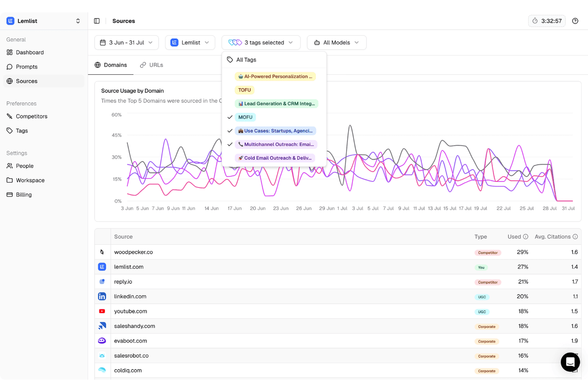Click the timer showing 3:32:57
The image size is (588, 392).
547,21
